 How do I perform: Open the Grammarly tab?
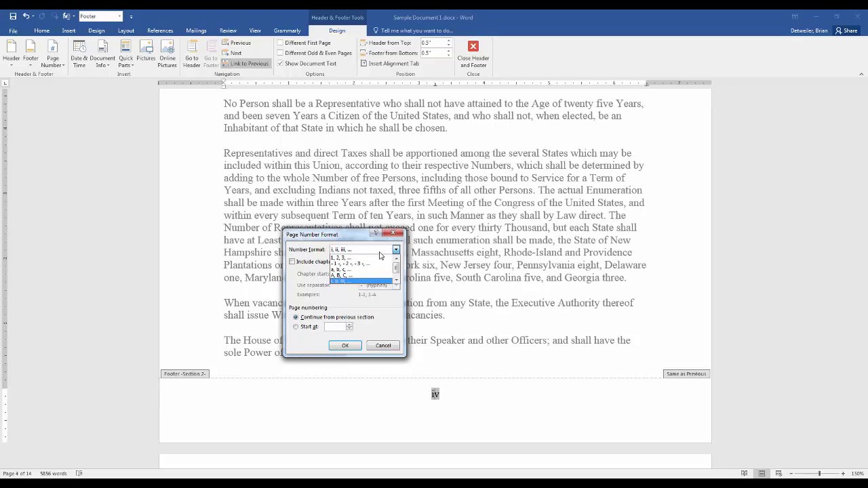click(287, 30)
